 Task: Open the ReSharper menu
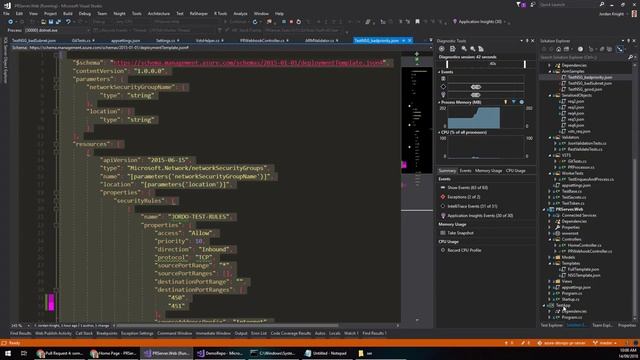point(198,13)
